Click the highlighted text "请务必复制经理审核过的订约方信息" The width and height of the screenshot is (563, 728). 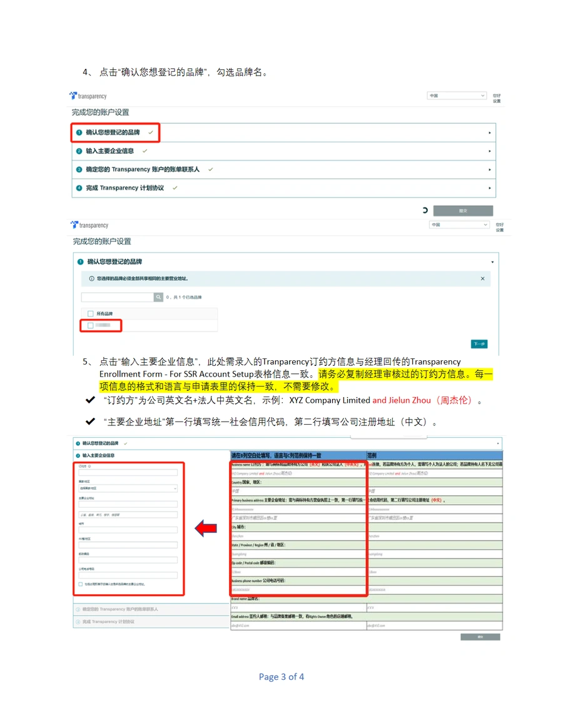(x=392, y=374)
